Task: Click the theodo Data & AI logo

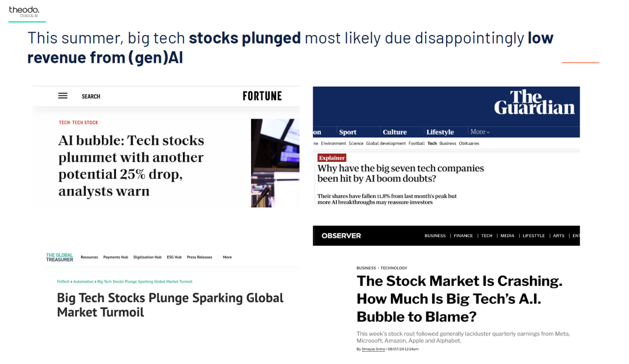Action: pos(24,11)
